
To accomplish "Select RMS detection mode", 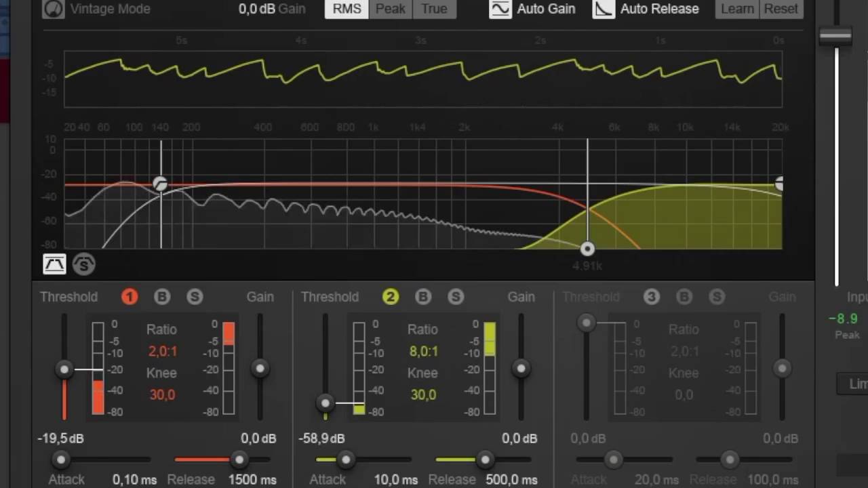I will [x=347, y=9].
